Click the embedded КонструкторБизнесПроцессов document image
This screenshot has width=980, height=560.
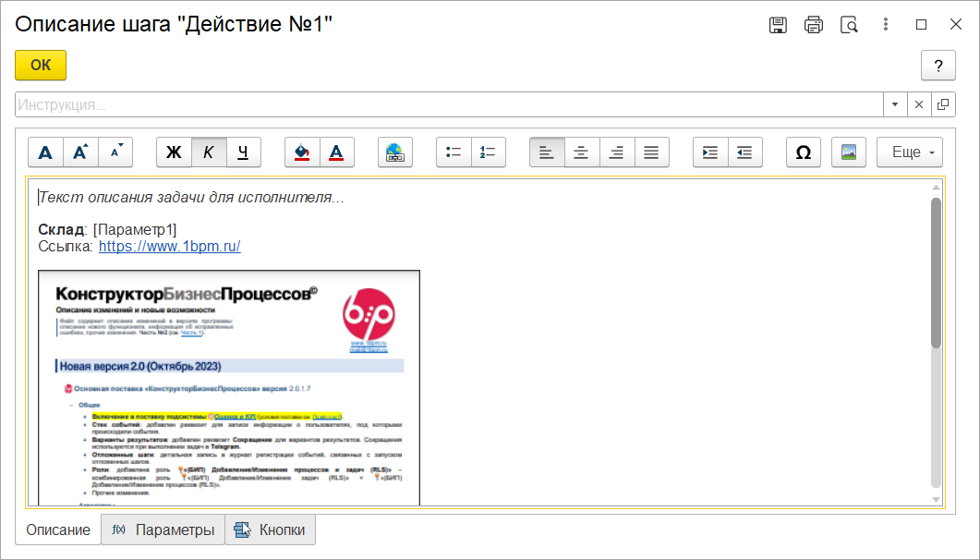tap(229, 387)
